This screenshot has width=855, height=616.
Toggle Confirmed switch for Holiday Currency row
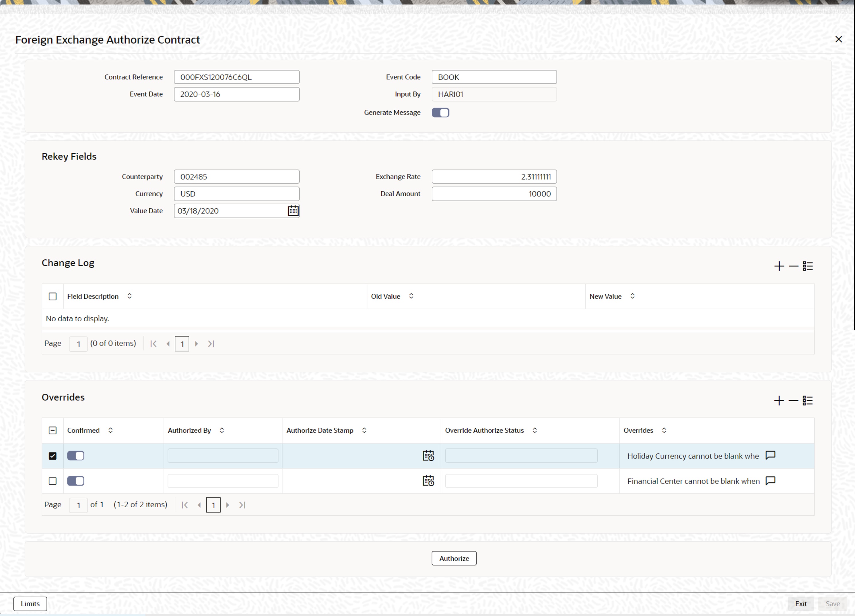click(x=76, y=456)
